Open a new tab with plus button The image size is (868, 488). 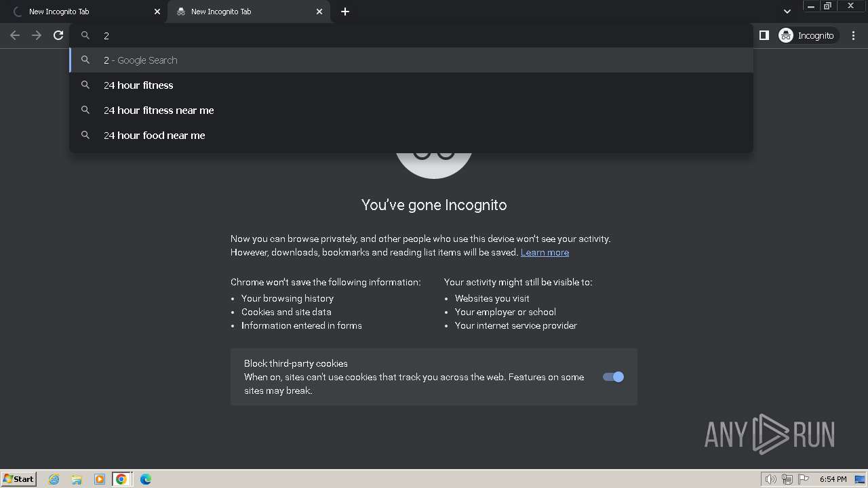pos(345,12)
